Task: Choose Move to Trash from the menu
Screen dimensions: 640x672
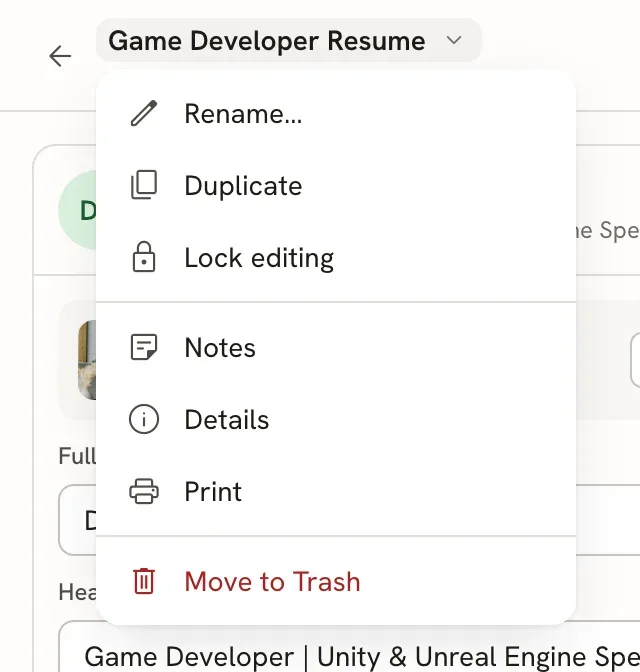Action: (x=336, y=582)
